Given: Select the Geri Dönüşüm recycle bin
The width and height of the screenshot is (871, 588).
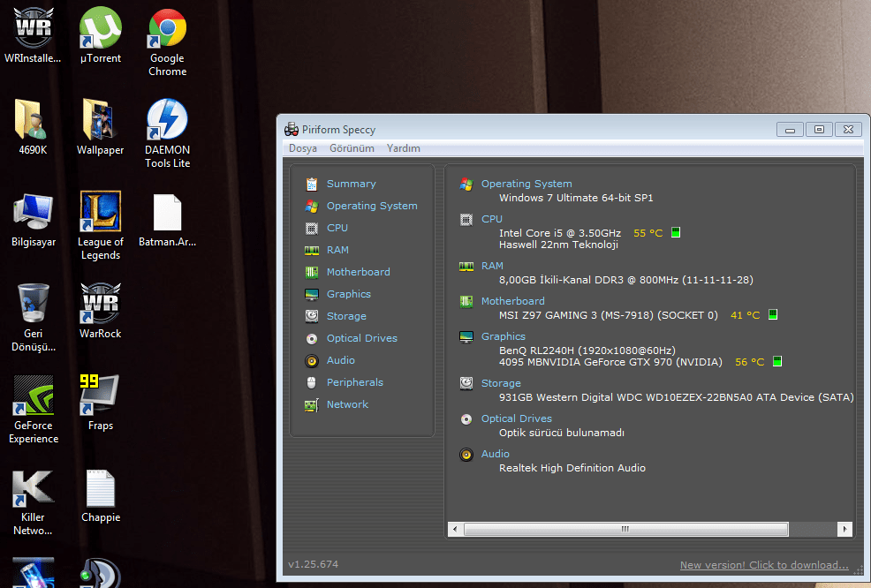Looking at the screenshot, I should 33,317.
